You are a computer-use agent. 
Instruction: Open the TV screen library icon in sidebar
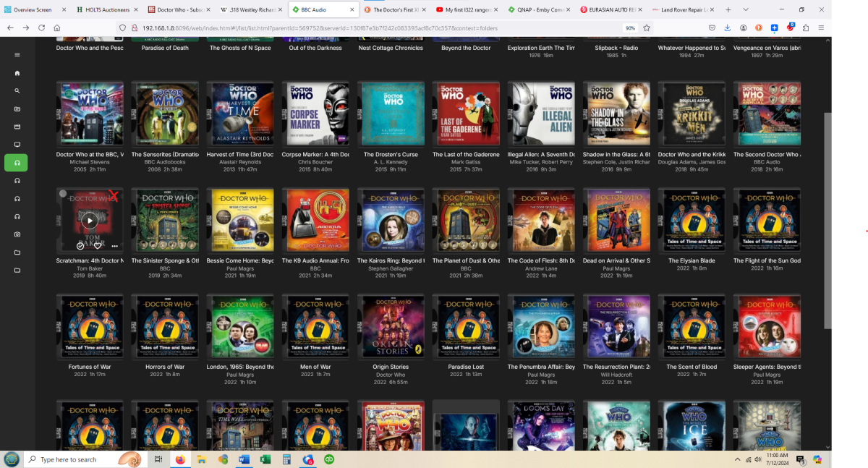tap(17, 145)
